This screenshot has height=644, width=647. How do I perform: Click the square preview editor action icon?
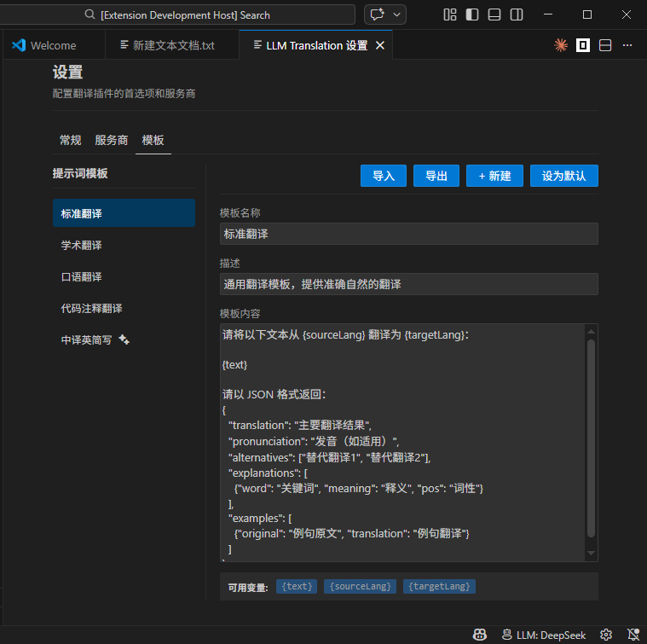click(582, 45)
